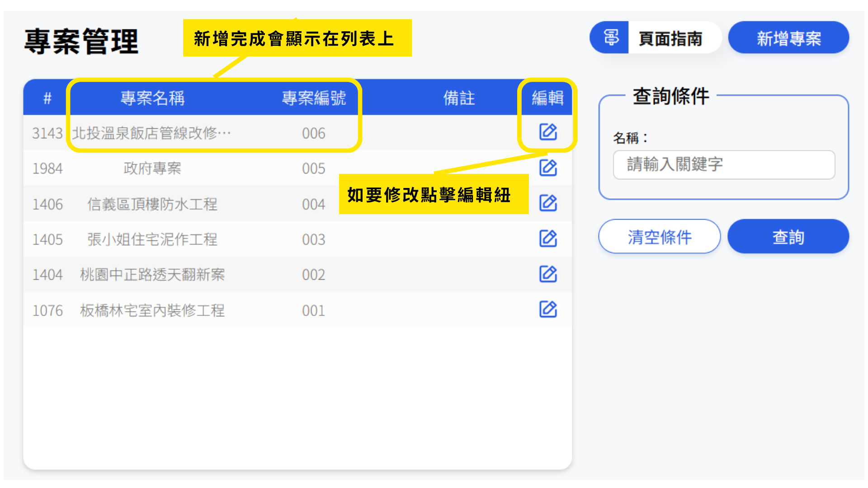Click the 編輯 column header
Viewport: 868px width, 488px height.
[x=547, y=98]
